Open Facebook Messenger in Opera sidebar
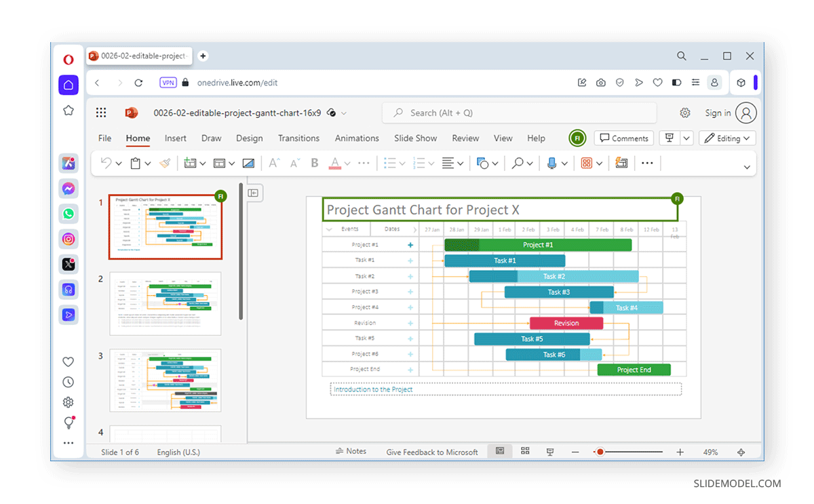 coord(69,189)
